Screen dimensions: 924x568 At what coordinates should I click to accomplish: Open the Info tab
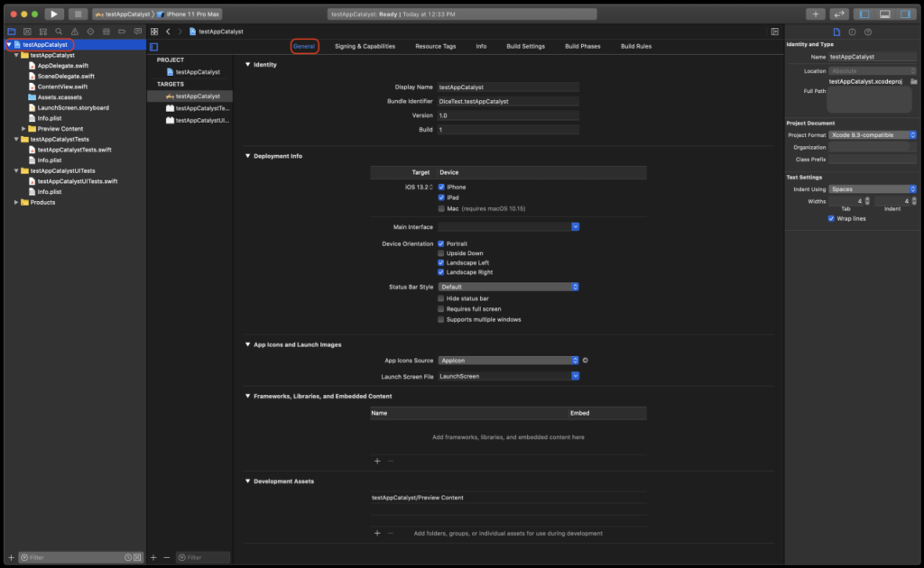click(x=482, y=47)
